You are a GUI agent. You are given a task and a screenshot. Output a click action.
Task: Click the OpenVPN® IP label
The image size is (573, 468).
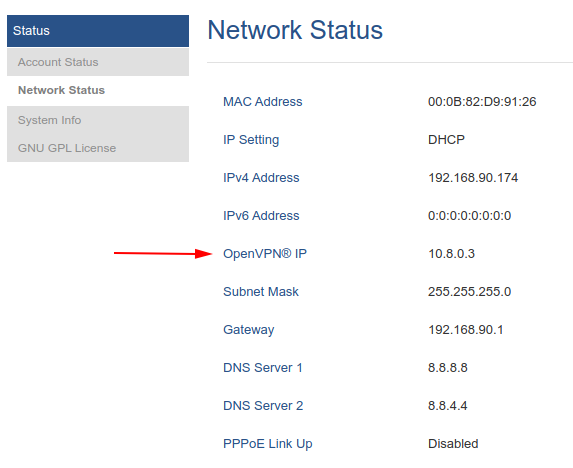[265, 254]
